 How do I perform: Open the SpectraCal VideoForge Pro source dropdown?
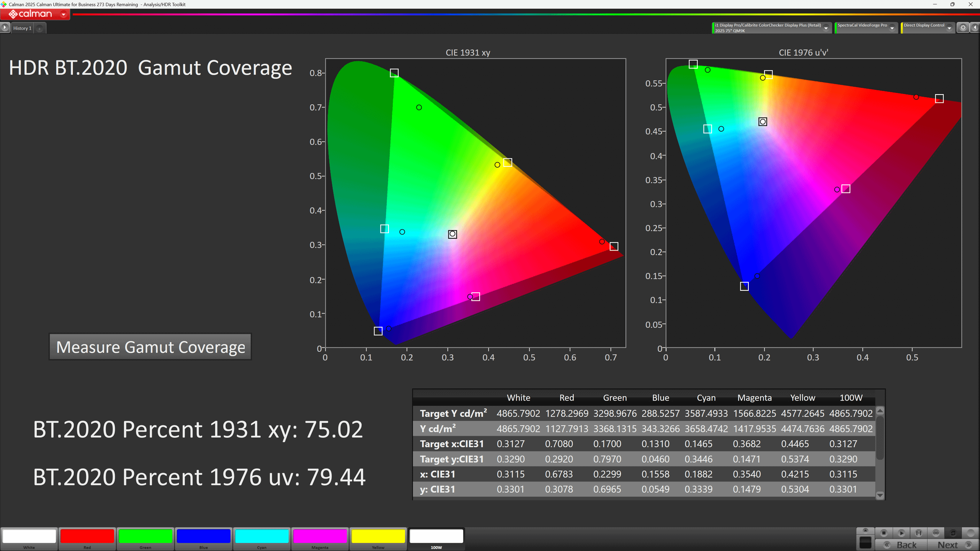coord(892,28)
